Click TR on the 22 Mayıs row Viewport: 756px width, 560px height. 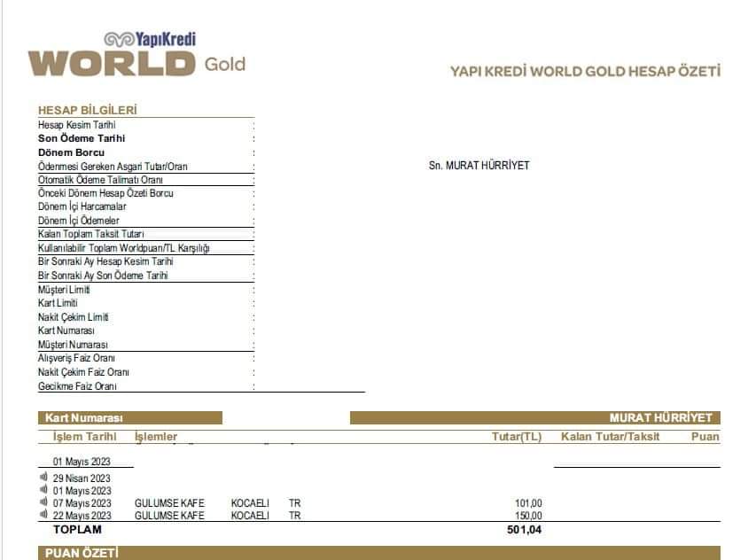pos(294,516)
